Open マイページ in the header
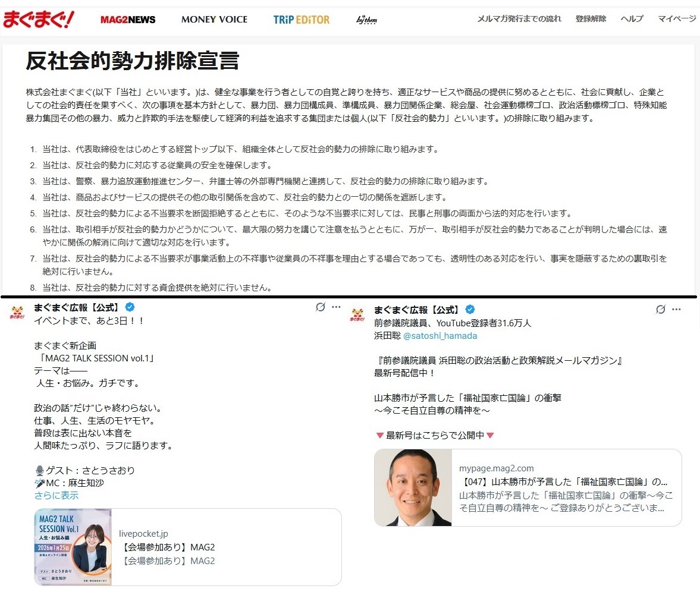Screen dimensions: 700x592 [x=677, y=19]
